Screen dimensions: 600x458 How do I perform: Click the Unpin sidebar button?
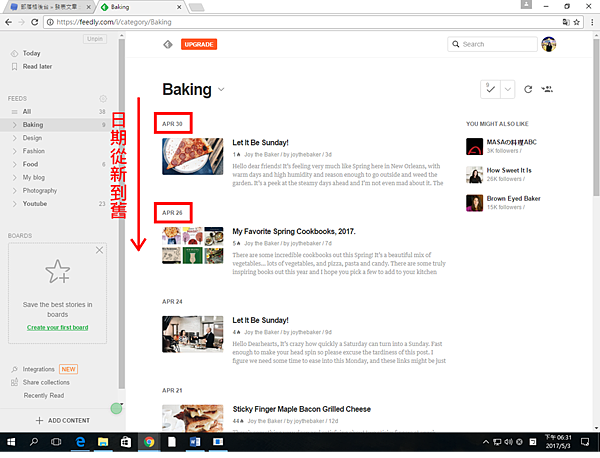point(95,39)
